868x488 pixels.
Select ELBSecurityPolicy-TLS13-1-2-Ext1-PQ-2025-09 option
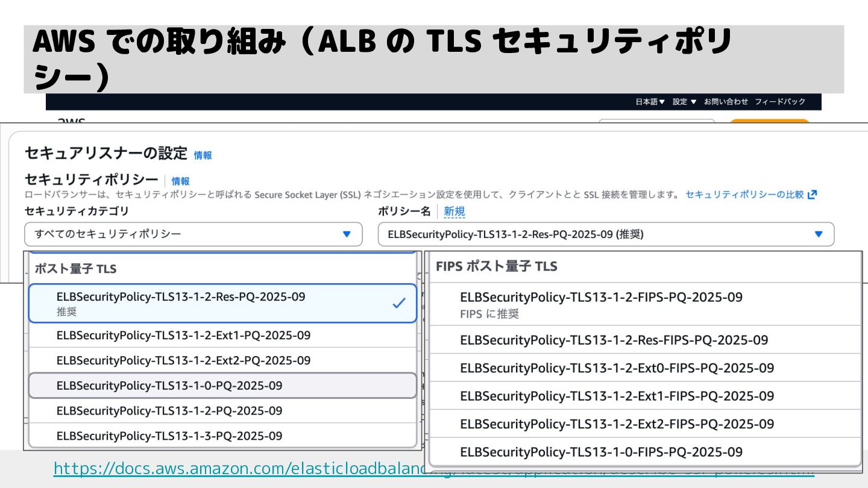click(222, 335)
